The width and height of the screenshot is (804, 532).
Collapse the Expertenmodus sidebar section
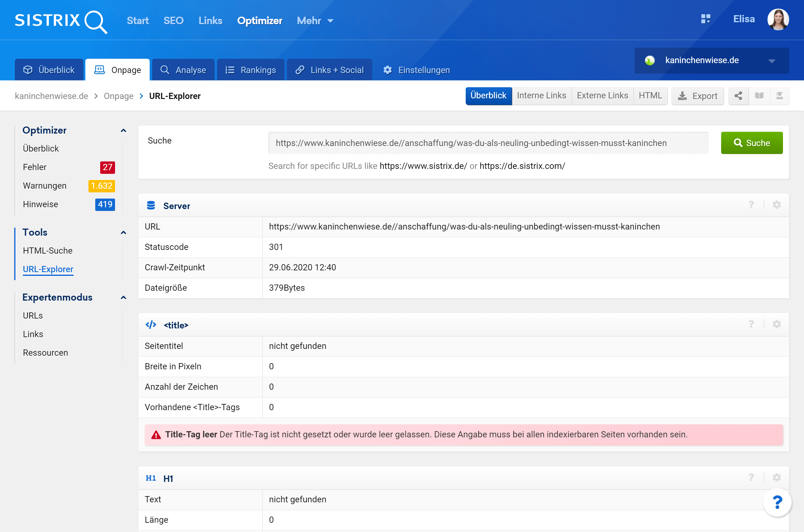pyautogui.click(x=123, y=298)
